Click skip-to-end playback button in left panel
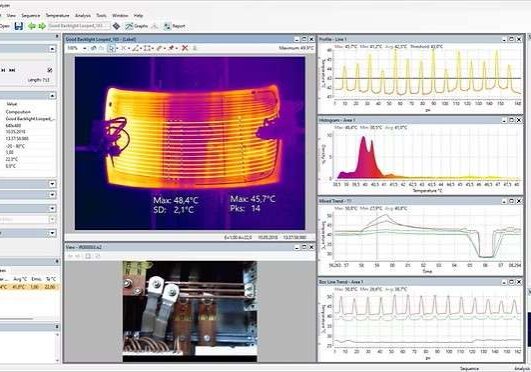The height and width of the screenshot is (372, 531). click(x=12, y=70)
